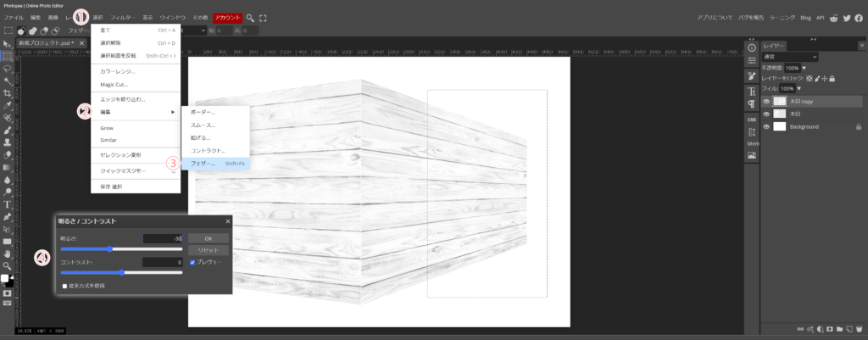Open the Info panel icon
Image resolution: width=868 pixels, height=340 pixels.
coord(751,47)
